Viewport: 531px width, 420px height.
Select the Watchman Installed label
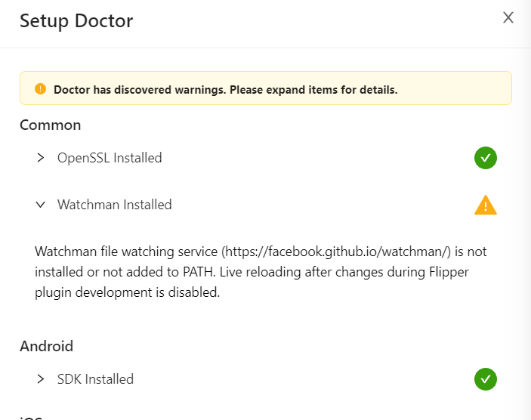point(114,205)
